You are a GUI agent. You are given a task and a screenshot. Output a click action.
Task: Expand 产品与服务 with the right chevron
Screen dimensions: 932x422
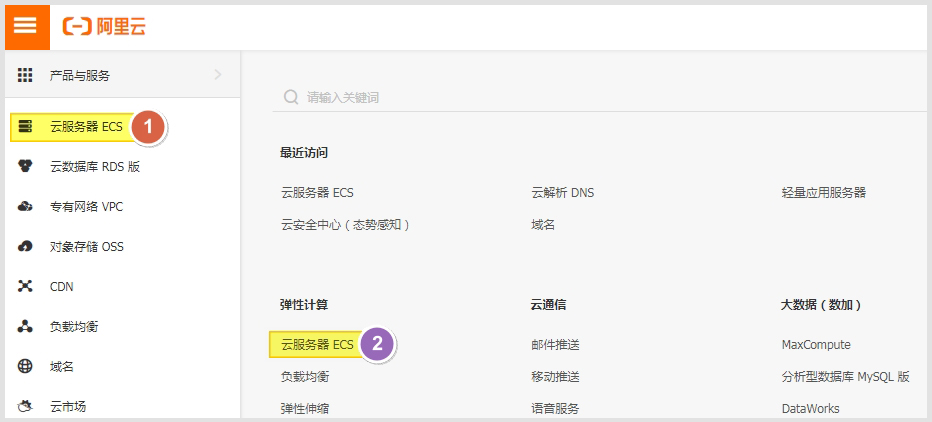(218, 75)
